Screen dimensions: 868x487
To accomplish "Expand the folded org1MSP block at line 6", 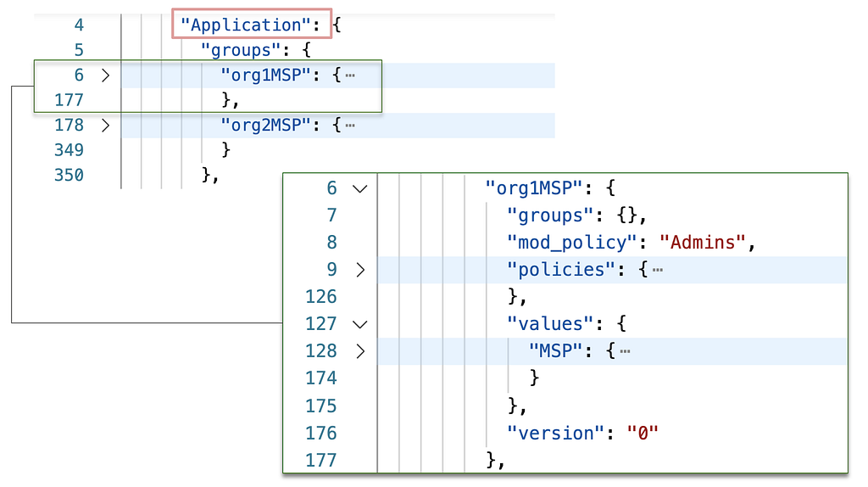I will 105,76.
